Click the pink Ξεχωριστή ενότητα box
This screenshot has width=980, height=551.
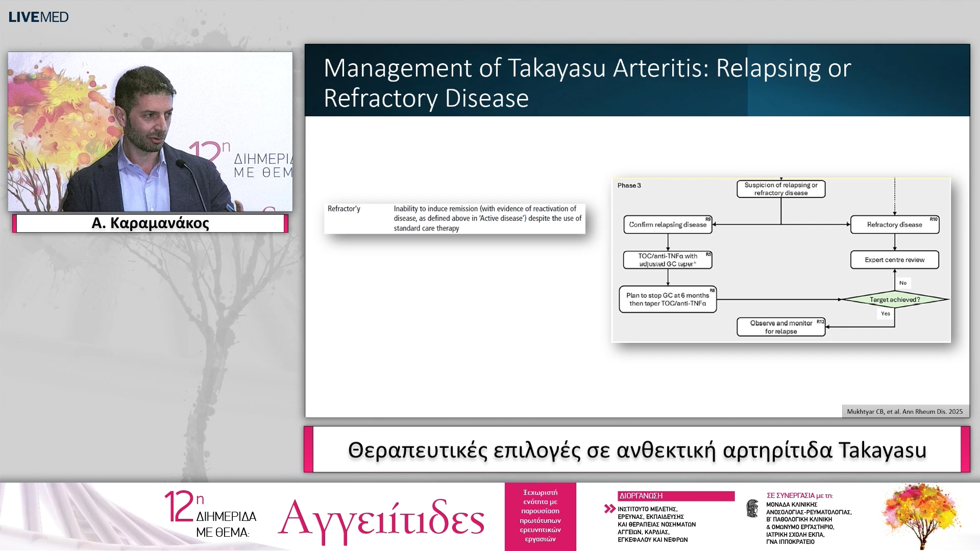coord(541,516)
